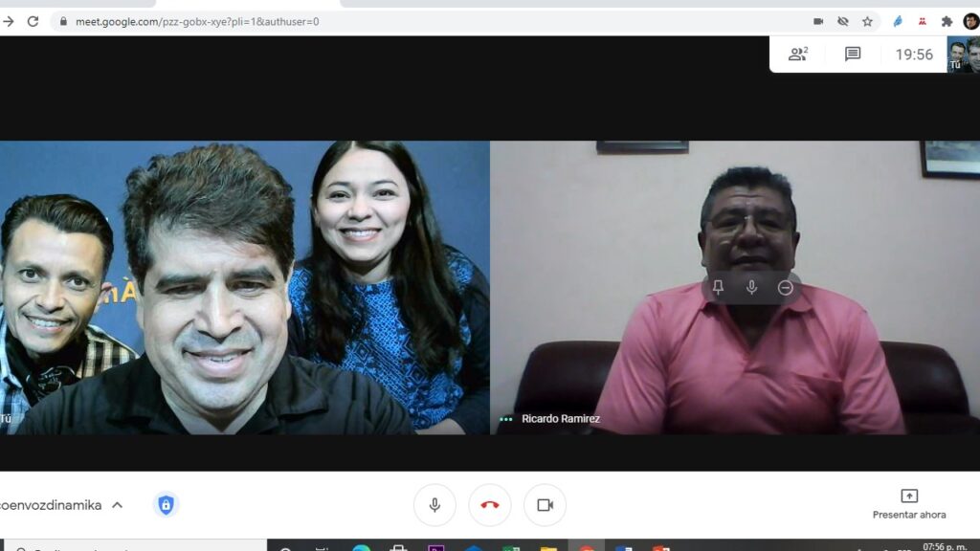The width and height of the screenshot is (980, 551).
Task: Open the meeting chat panel
Action: 853,55
